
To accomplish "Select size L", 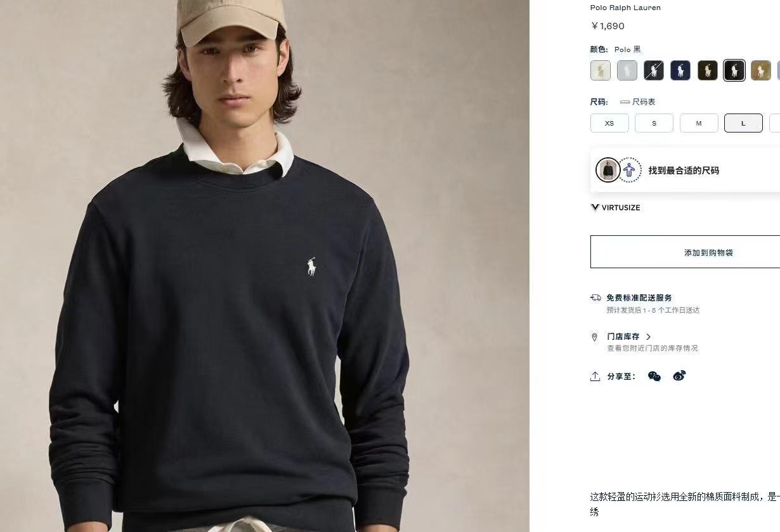I will point(743,123).
